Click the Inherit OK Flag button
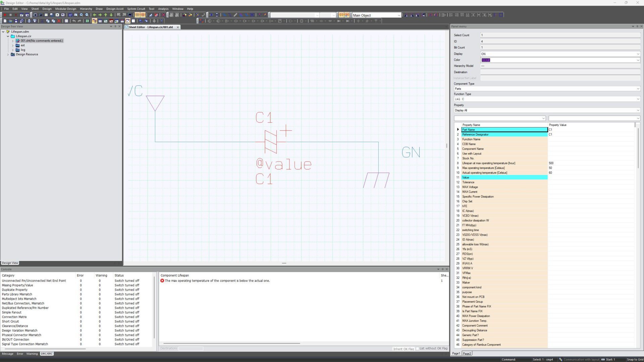The height and width of the screenshot is (362, 644). coord(403,349)
